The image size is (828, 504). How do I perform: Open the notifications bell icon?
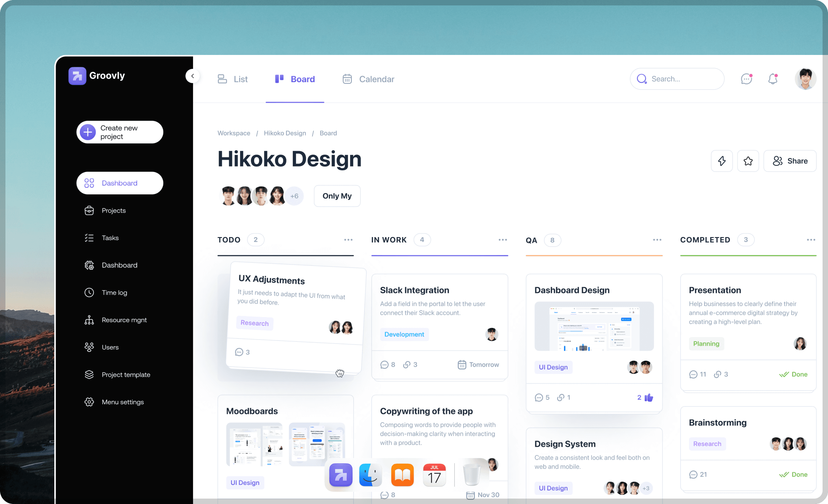(773, 79)
